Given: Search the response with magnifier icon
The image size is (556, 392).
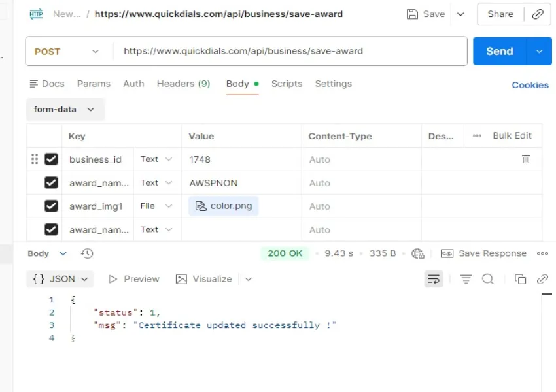Looking at the screenshot, I should point(488,279).
